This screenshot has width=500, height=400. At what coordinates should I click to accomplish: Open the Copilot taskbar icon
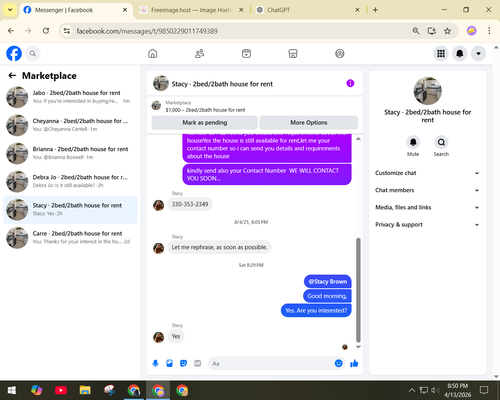coord(36,390)
